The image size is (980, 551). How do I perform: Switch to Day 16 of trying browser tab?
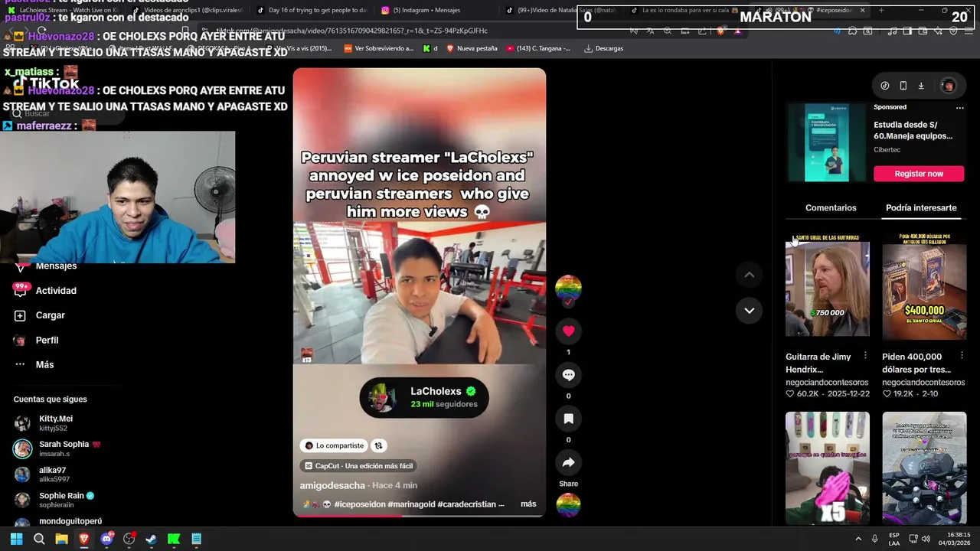pyautogui.click(x=312, y=10)
